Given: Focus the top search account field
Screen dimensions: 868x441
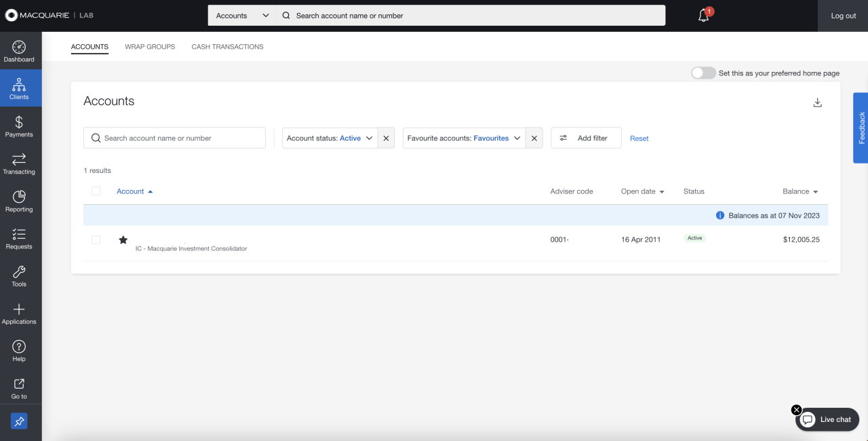Looking at the screenshot, I should pos(471,16).
